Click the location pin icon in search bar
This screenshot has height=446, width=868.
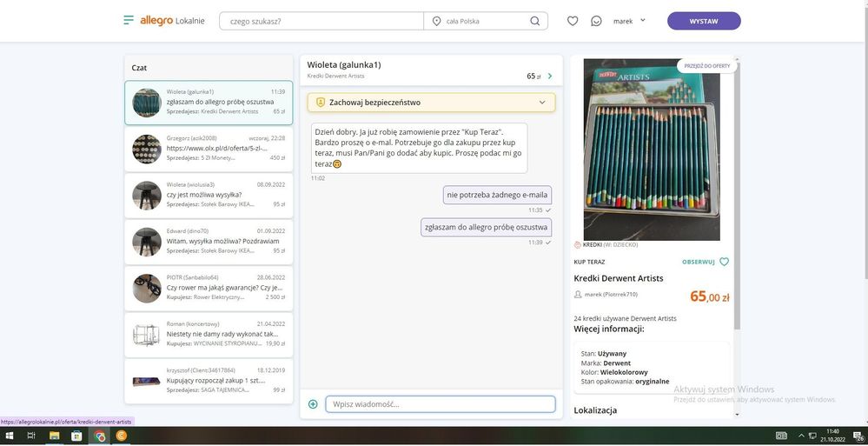(x=436, y=21)
